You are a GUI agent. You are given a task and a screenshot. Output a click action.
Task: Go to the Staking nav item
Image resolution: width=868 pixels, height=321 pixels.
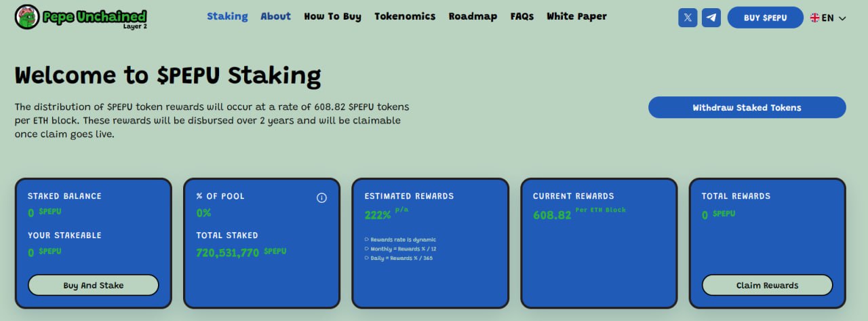click(227, 16)
